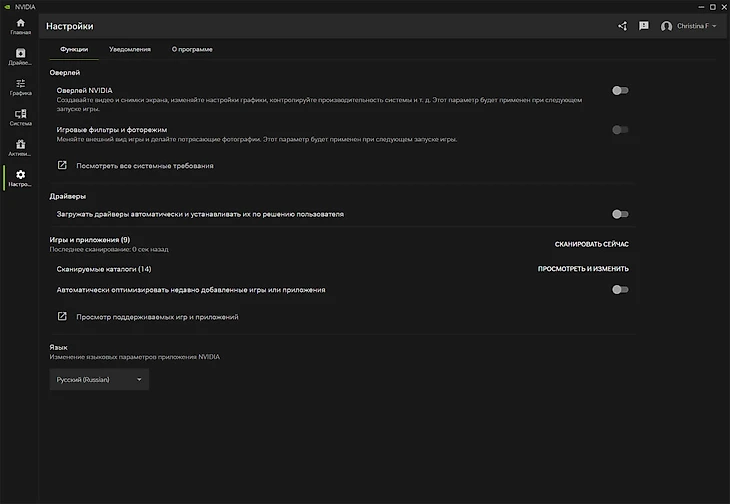The image size is (730, 504).
Task: Minimize the NVIDIA app window
Action: pyautogui.click(x=701, y=7)
